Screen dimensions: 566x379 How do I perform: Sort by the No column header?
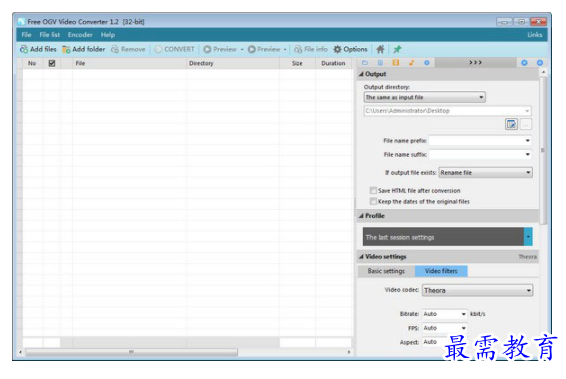click(32, 63)
